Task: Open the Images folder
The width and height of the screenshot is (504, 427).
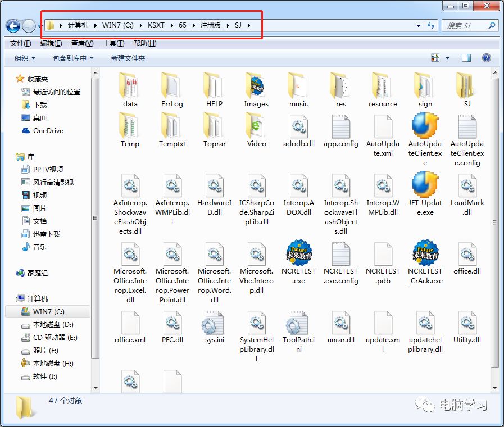Action: pyautogui.click(x=256, y=86)
